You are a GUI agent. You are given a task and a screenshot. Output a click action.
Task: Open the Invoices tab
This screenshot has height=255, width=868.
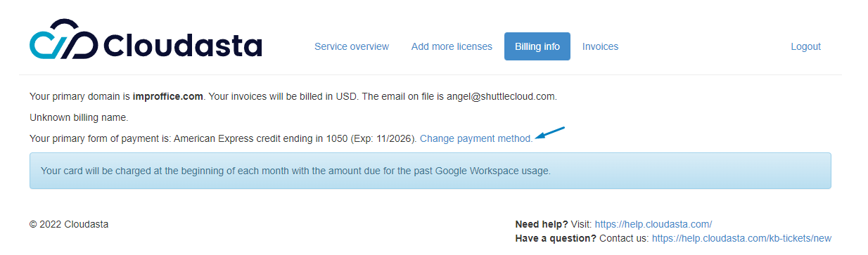point(600,46)
